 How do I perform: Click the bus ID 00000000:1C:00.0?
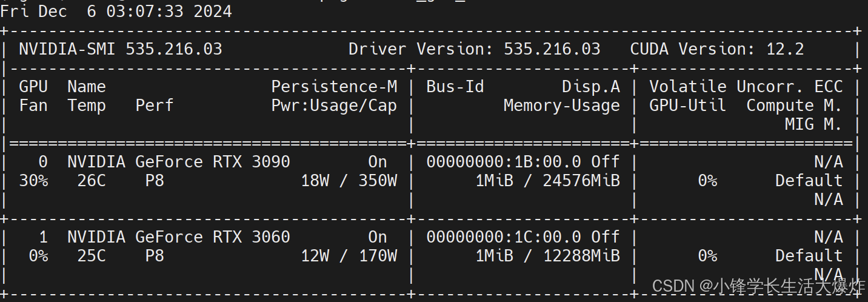point(504,237)
